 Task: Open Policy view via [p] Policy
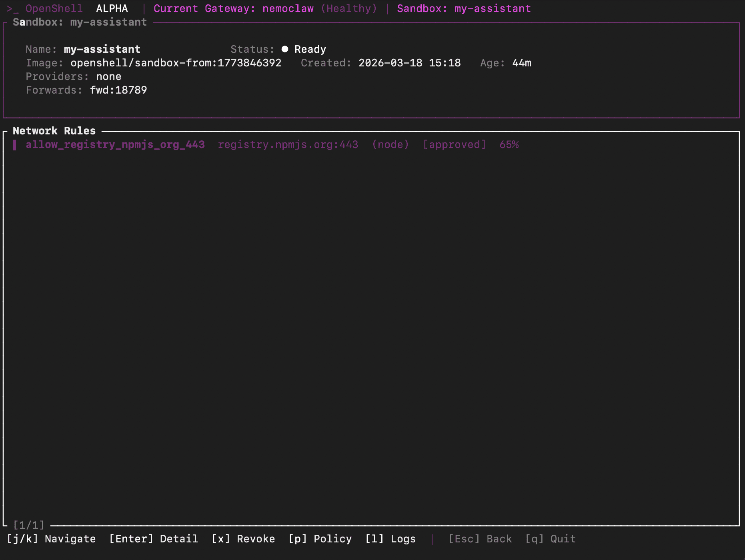click(x=320, y=539)
